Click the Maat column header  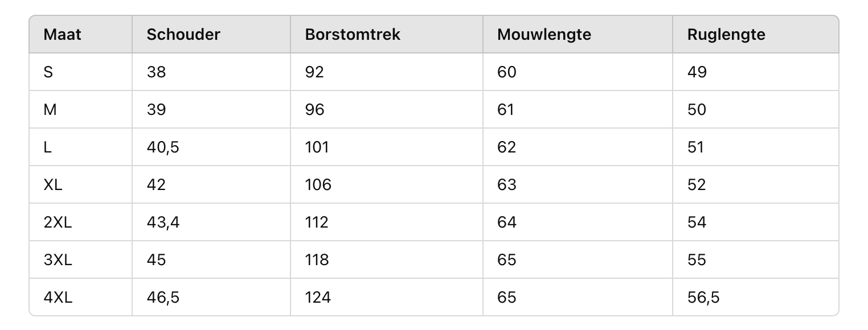coord(81,34)
